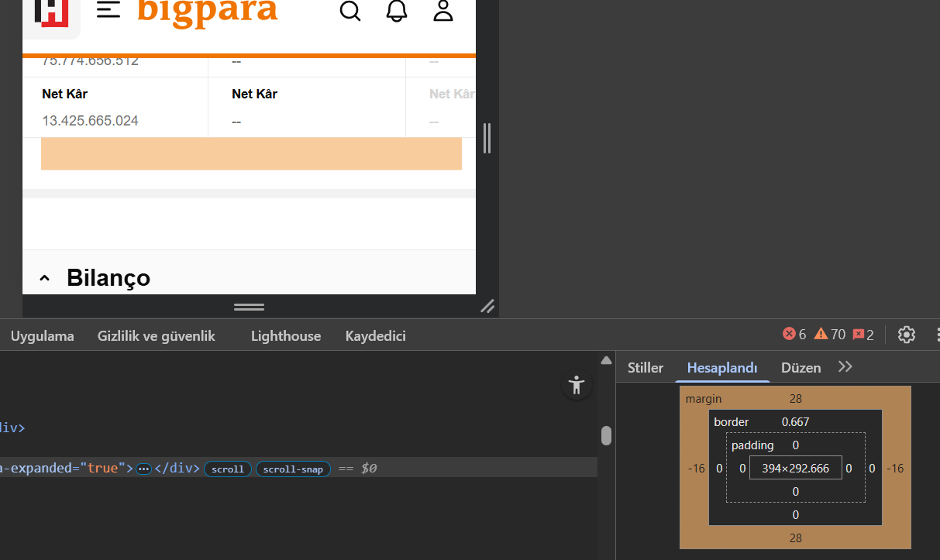Click the margin top value 28

[x=796, y=399]
